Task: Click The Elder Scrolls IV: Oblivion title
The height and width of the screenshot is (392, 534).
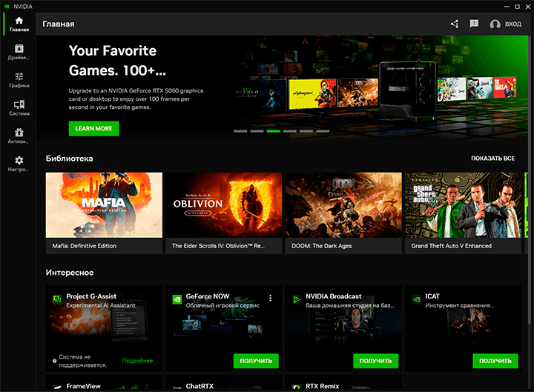Action: click(218, 246)
